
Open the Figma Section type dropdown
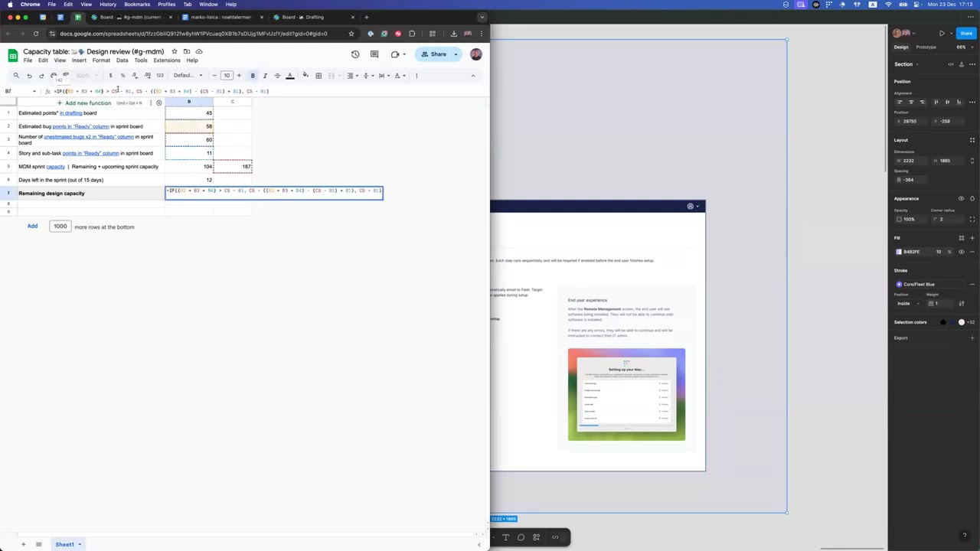[906, 64]
